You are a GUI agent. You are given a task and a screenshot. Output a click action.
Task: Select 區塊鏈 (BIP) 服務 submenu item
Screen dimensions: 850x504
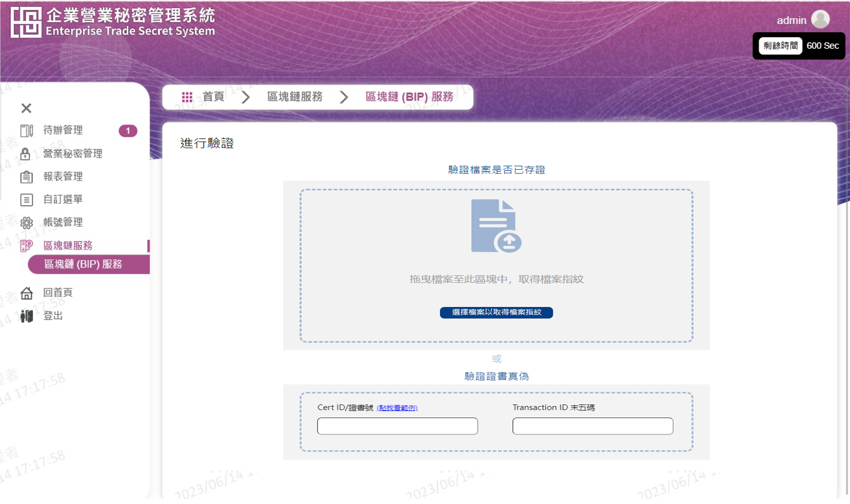pyautogui.click(x=83, y=264)
